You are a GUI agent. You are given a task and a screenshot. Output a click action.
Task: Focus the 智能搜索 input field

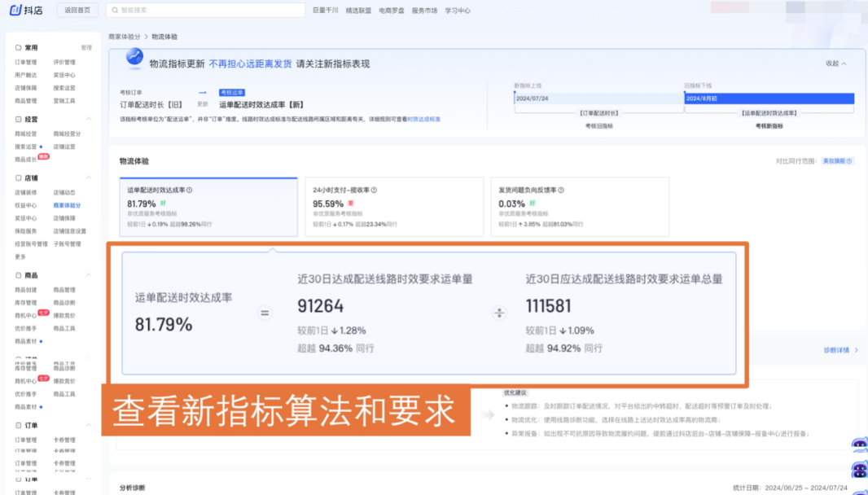coord(205,10)
